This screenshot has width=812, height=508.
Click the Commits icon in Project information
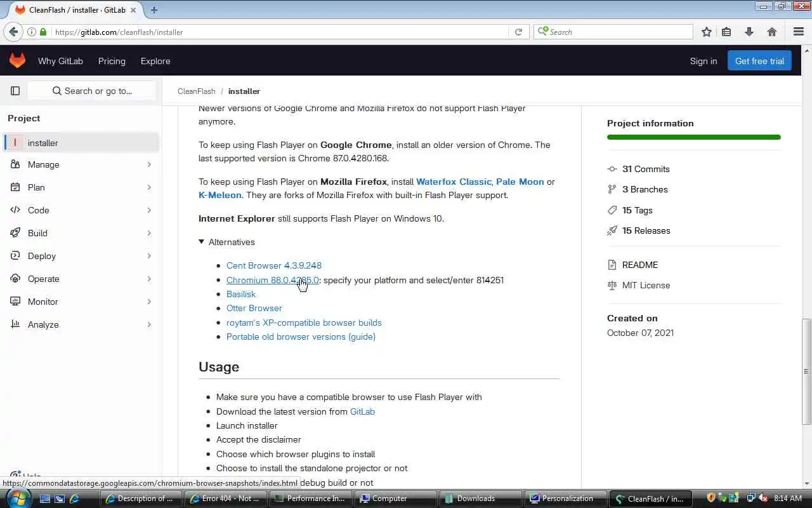[612, 169]
